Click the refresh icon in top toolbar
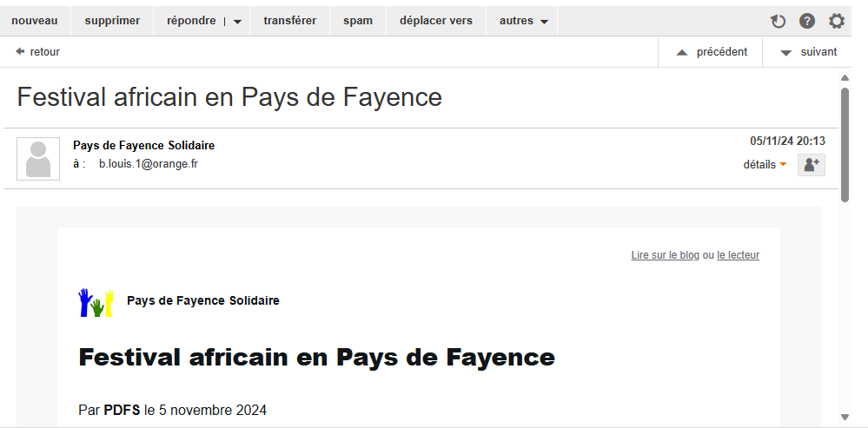The image size is (868, 428). (x=778, y=22)
